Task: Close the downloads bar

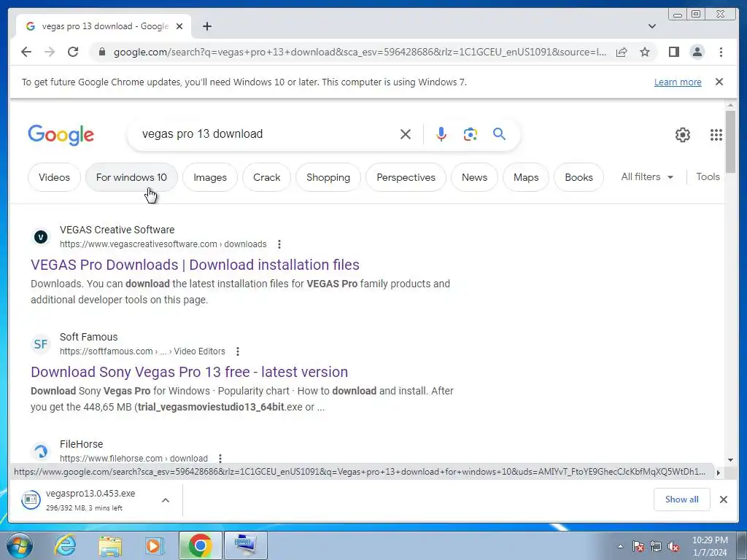Action: [x=723, y=499]
